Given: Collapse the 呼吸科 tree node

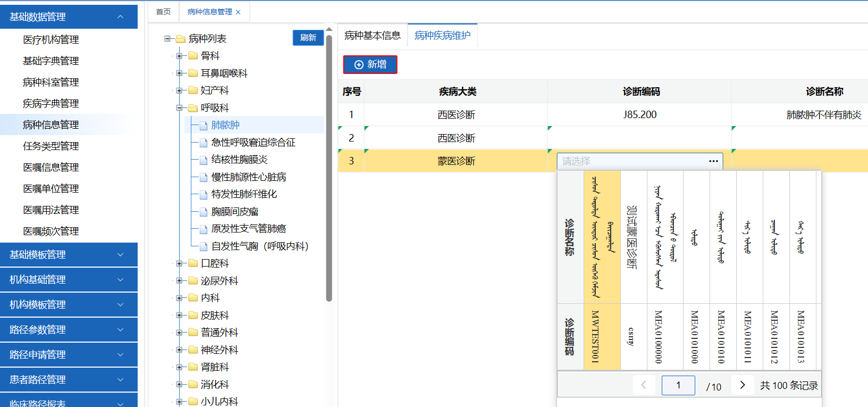Looking at the screenshot, I should tap(179, 108).
